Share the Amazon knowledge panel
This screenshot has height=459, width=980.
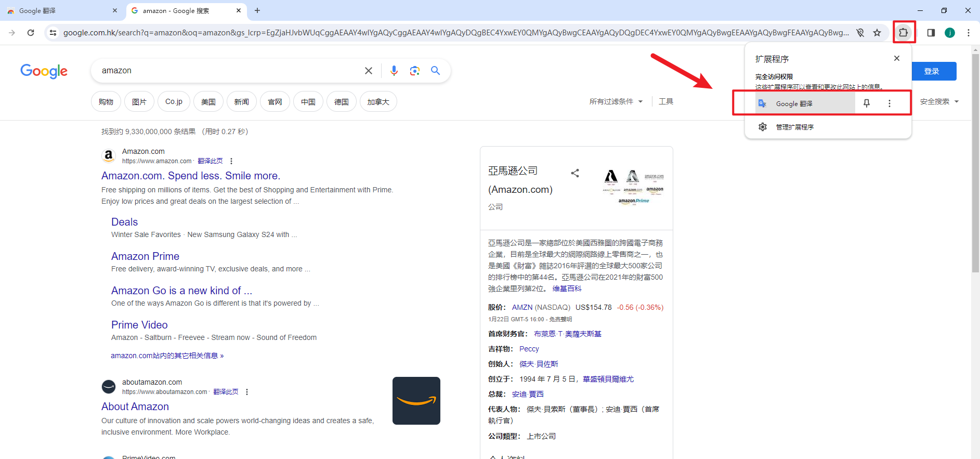575,173
